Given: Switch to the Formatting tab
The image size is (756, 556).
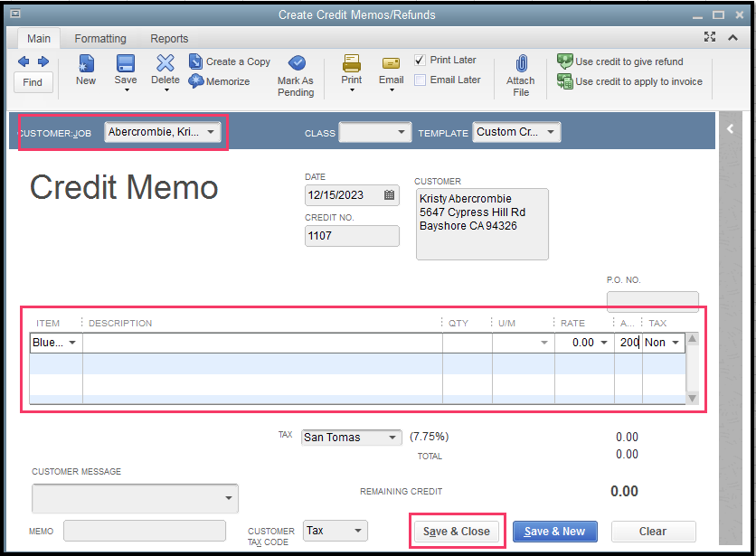Looking at the screenshot, I should coord(100,39).
